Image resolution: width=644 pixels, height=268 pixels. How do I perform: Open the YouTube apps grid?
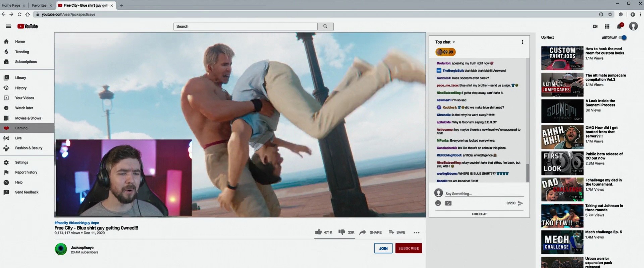(x=607, y=26)
